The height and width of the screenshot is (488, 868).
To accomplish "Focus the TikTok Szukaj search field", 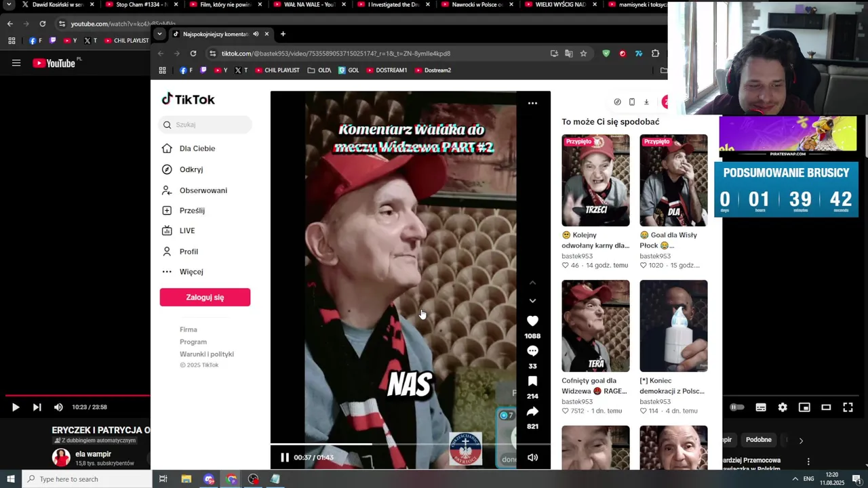I will 205,125.
